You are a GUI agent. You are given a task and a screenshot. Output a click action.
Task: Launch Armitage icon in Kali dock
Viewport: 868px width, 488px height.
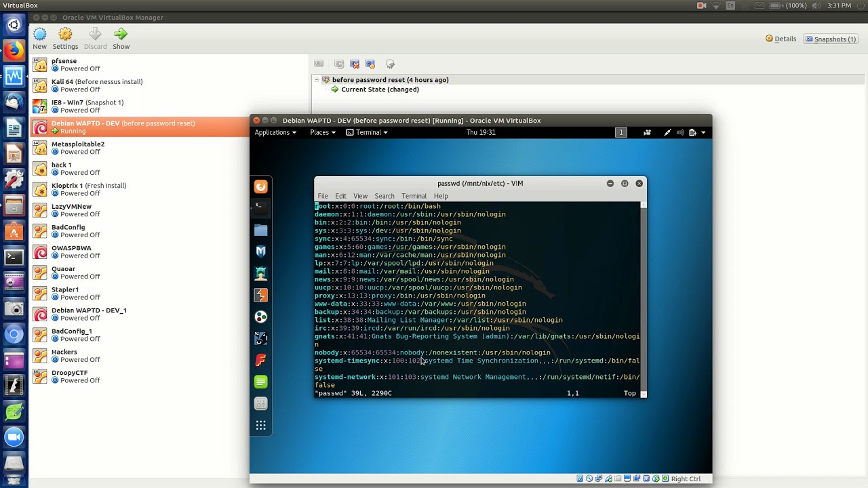tap(260, 273)
